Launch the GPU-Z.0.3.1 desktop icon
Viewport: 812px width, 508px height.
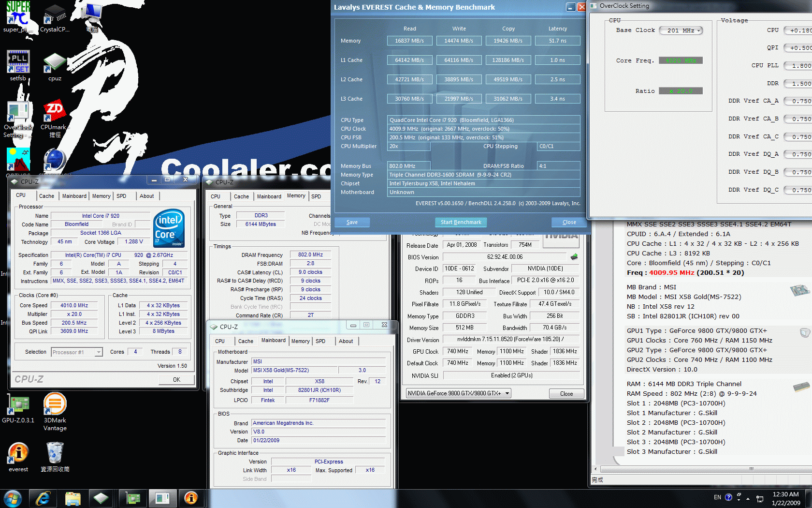[18, 409]
